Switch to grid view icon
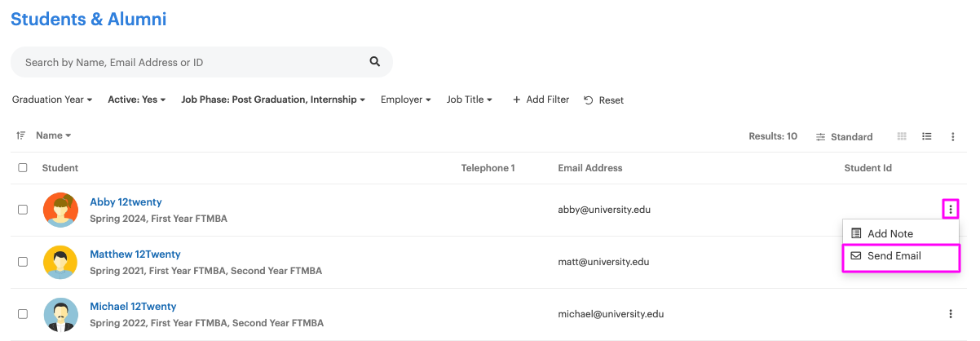 tap(902, 136)
